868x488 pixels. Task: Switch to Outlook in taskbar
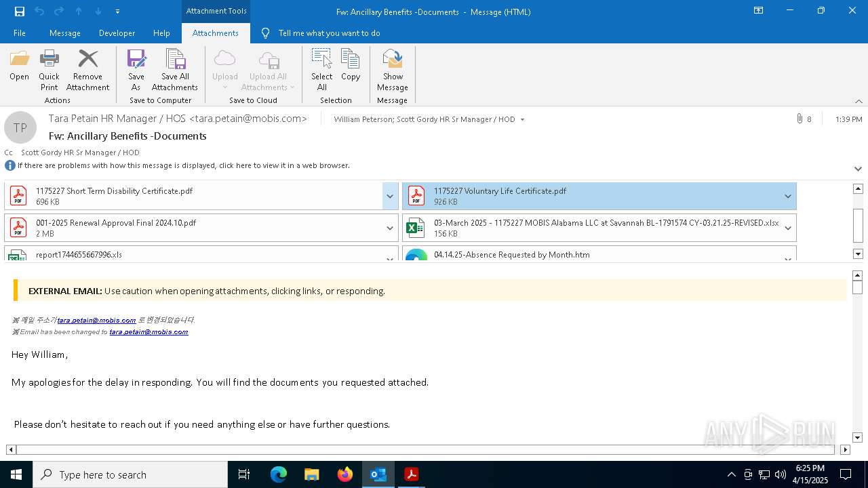378,474
